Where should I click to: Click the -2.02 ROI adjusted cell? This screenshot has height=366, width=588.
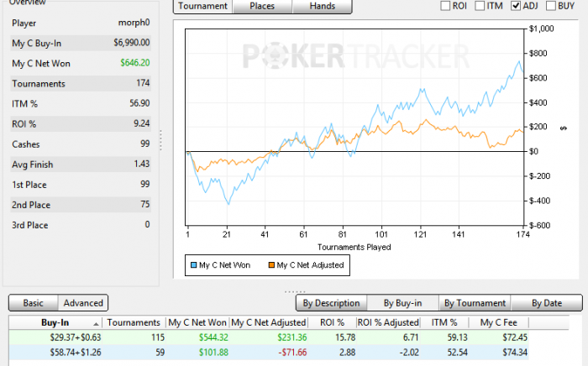coord(408,353)
